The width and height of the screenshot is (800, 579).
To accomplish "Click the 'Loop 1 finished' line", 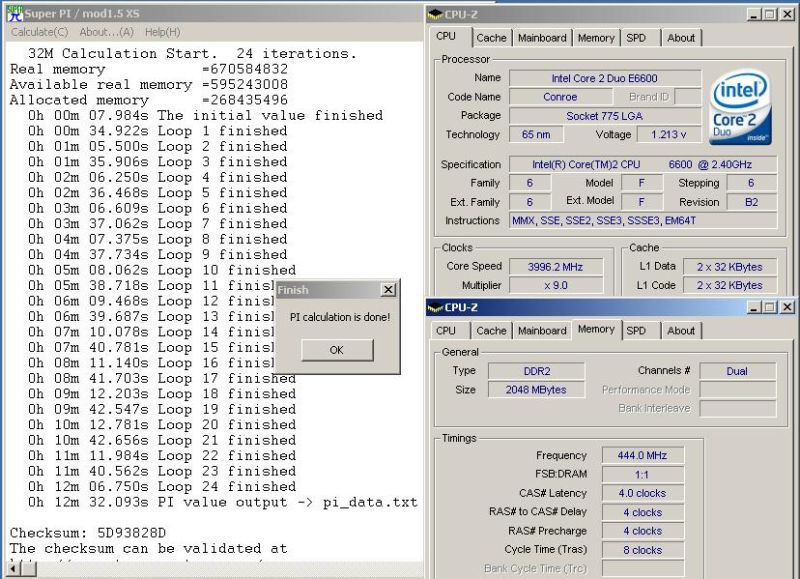I will (158, 131).
